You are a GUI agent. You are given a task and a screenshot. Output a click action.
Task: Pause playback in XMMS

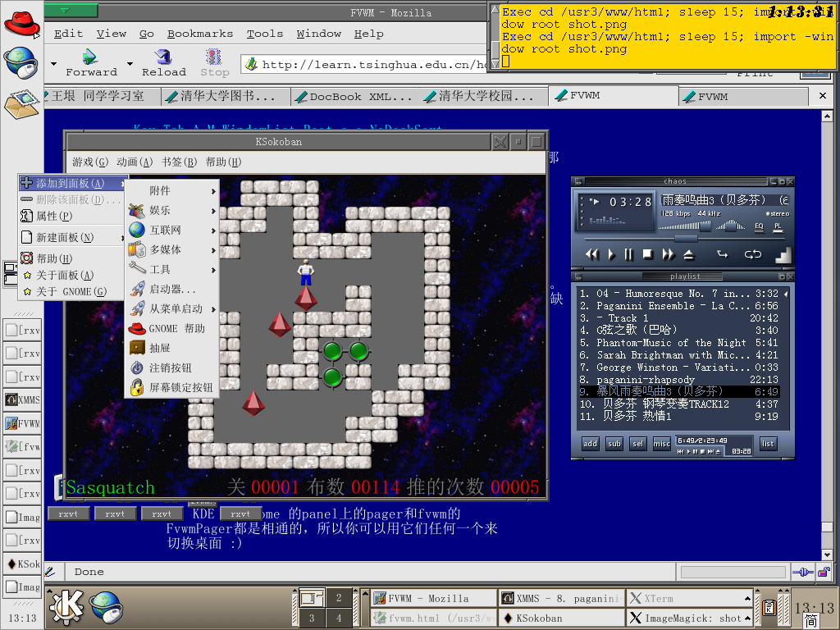(629, 255)
